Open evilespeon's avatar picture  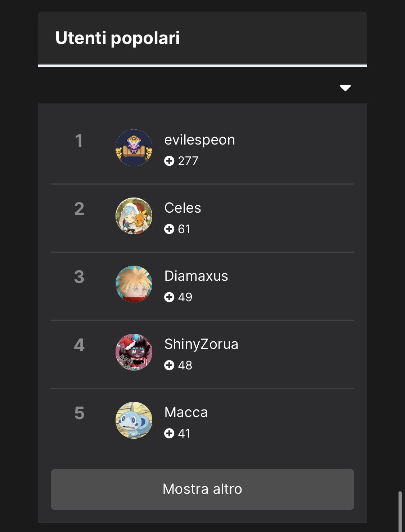[134, 148]
